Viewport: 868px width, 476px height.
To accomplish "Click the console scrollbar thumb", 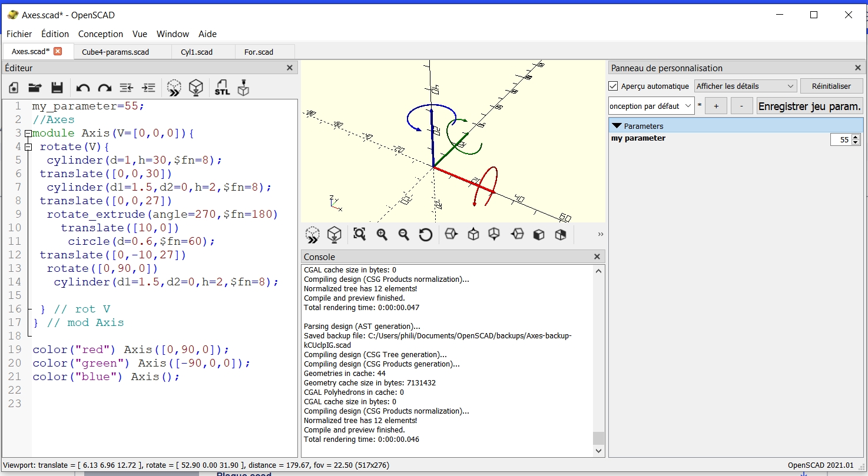I will tap(599, 438).
